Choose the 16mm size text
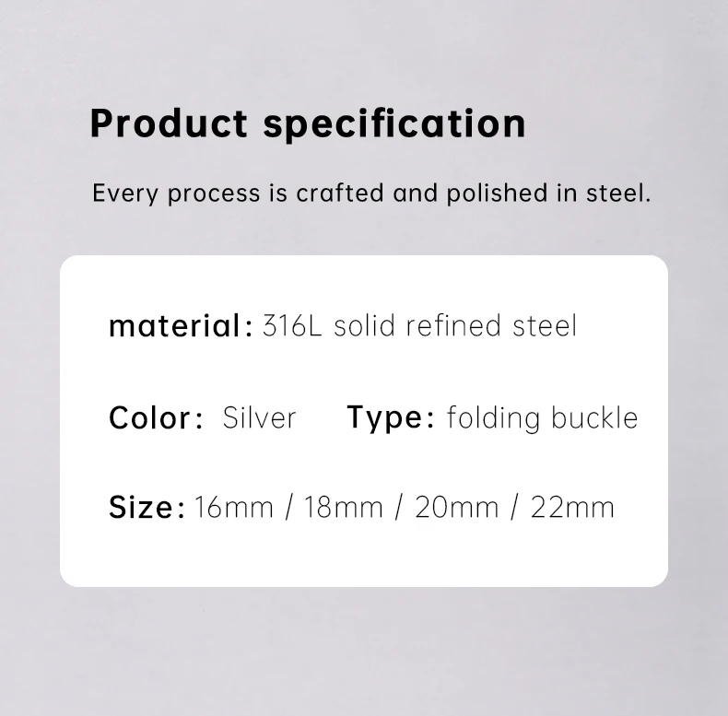The height and width of the screenshot is (716, 728). click(234, 508)
